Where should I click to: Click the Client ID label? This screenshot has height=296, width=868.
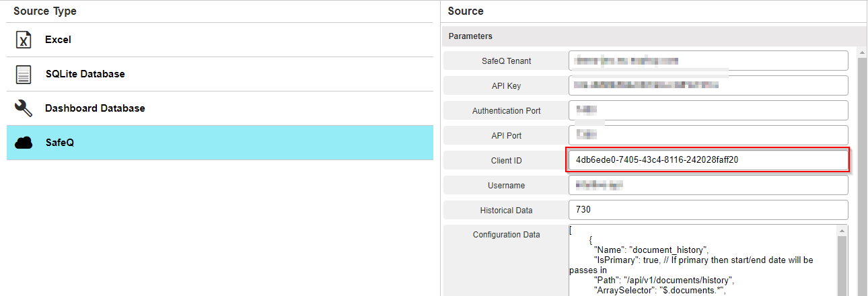[506, 161]
